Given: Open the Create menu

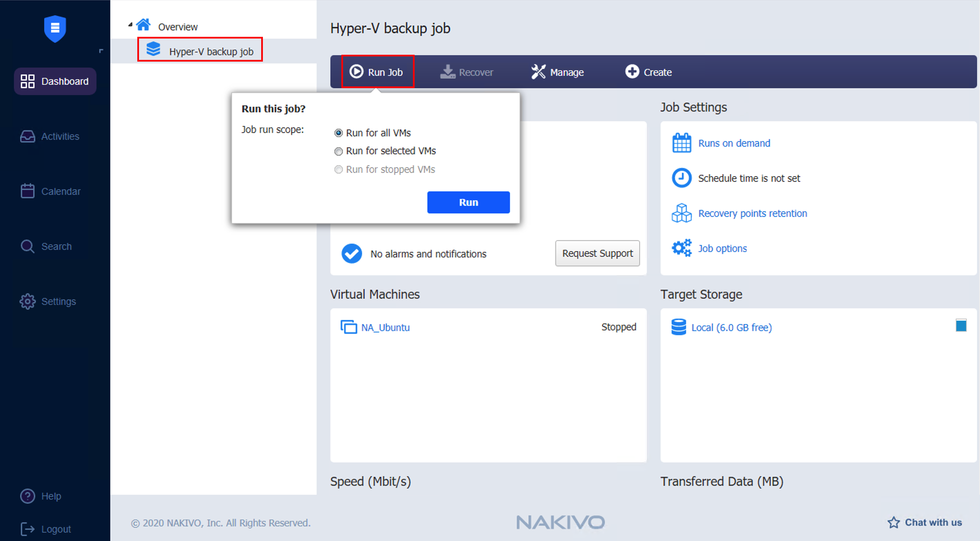Looking at the screenshot, I should click(x=648, y=72).
